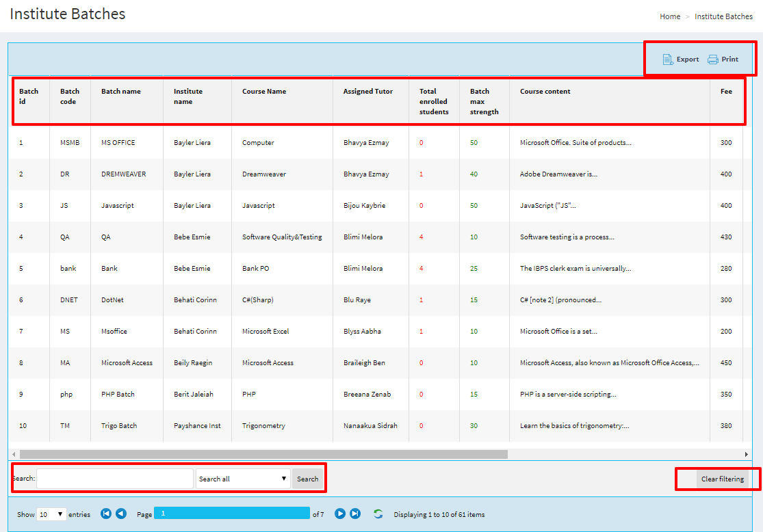Sort by Assigned Tutor column header
The image size is (763, 532).
(x=368, y=92)
